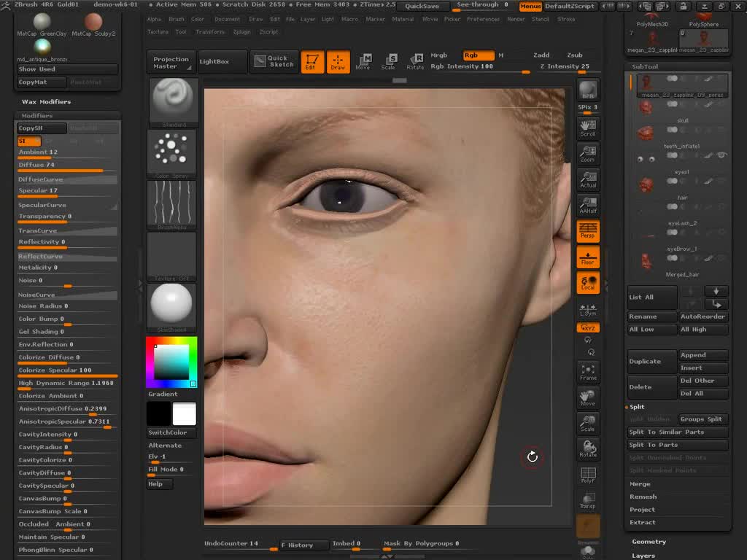Click the QuickSave button
Screen dimensions: 747x560
[422, 6]
